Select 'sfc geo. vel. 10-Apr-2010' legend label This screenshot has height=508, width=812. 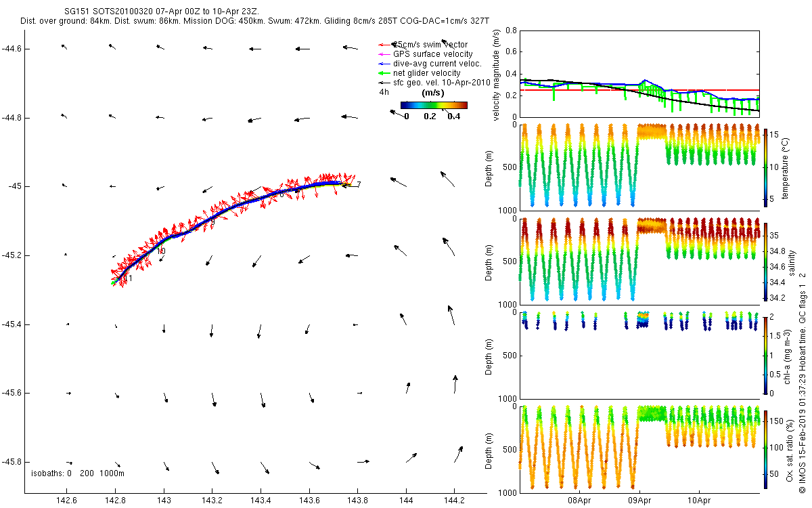[x=442, y=83]
